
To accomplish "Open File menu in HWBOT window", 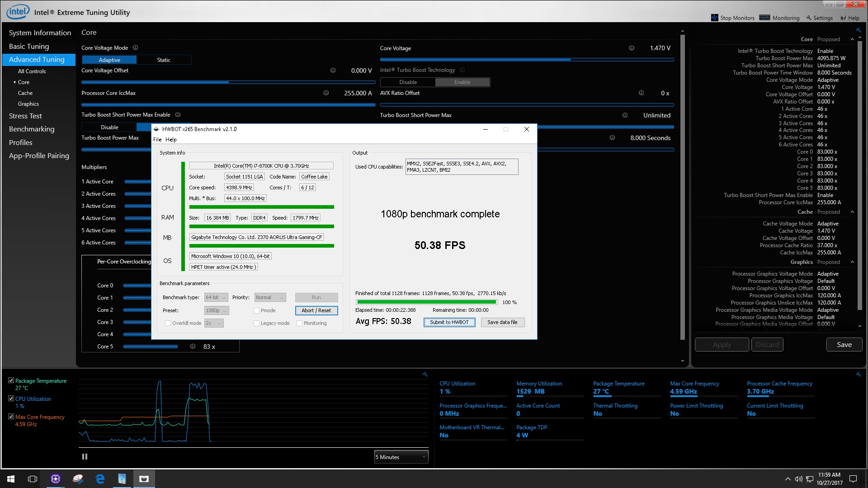I will (157, 140).
